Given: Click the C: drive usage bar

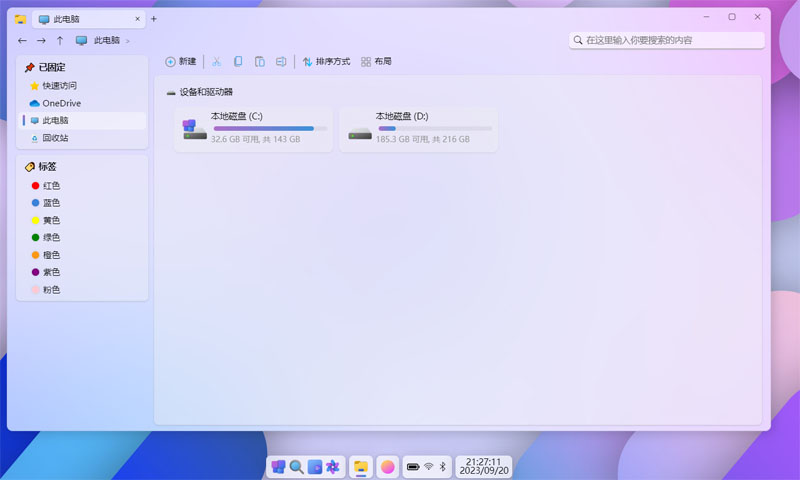Looking at the screenshot, I should tap(270, 129).
